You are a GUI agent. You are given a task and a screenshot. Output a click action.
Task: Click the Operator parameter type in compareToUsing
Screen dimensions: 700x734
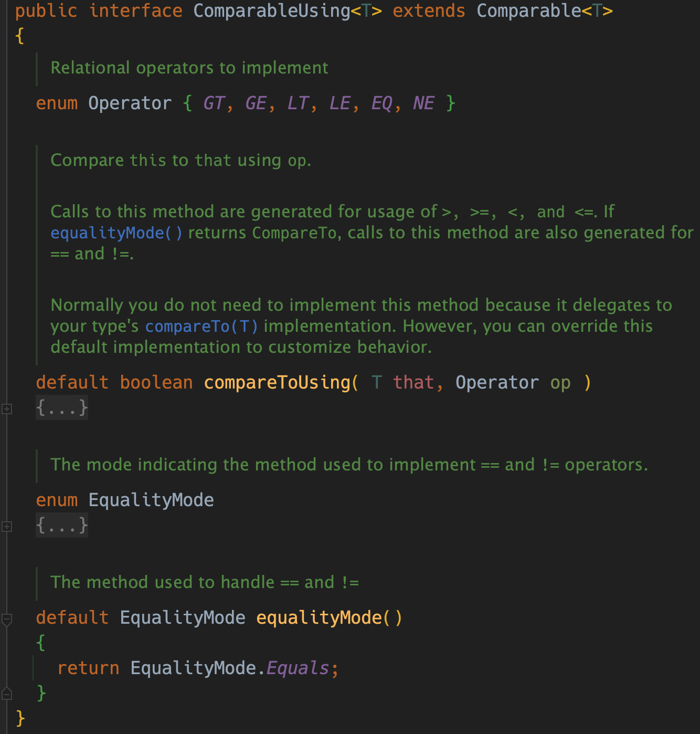[x=497, y=382]
